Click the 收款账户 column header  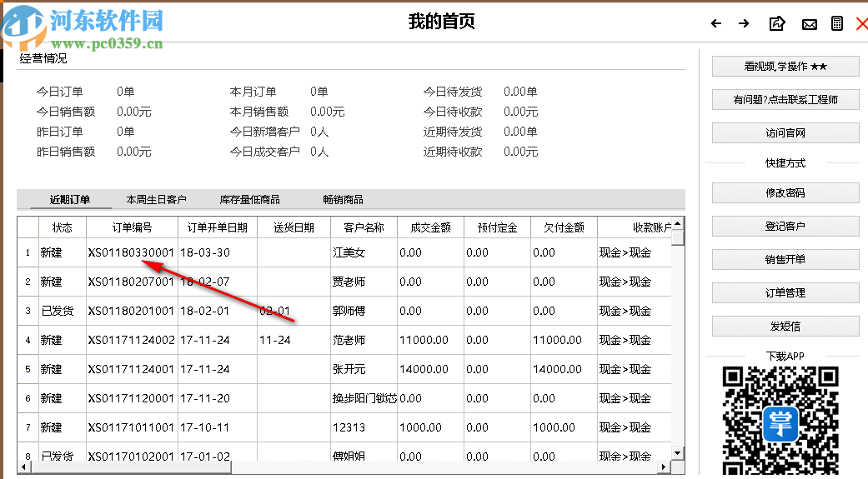635,227
